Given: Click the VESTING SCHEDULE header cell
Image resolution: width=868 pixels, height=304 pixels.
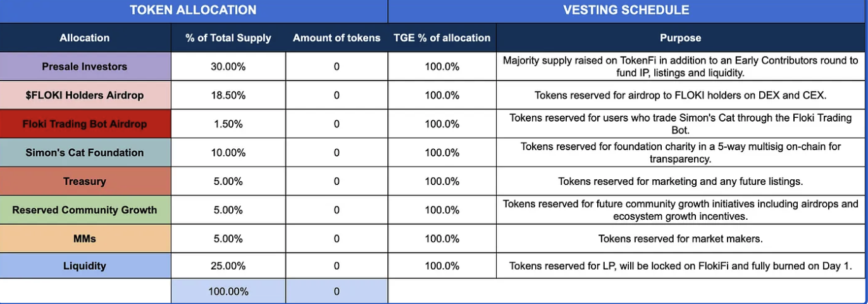Looking at the screenshot, I should (626, 10).
